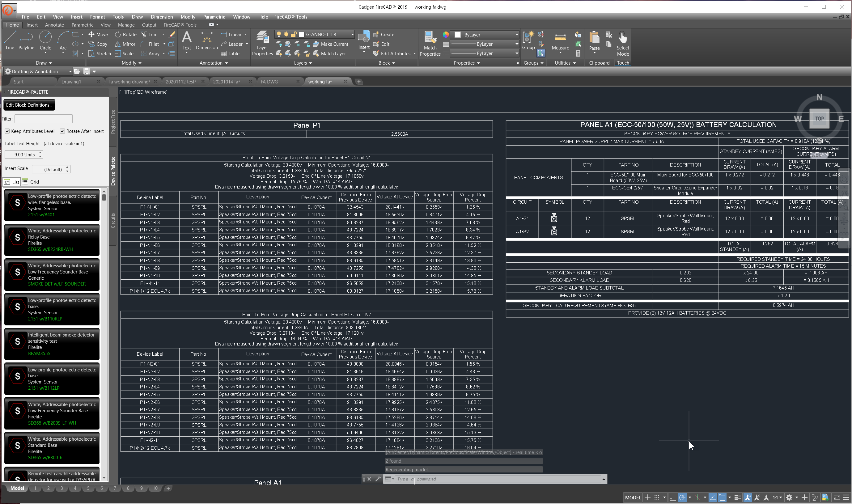This screenshot has height=504, width=852.
Task: Toggle the Rotate After Insert checkbox
Action: click(62, 131)
